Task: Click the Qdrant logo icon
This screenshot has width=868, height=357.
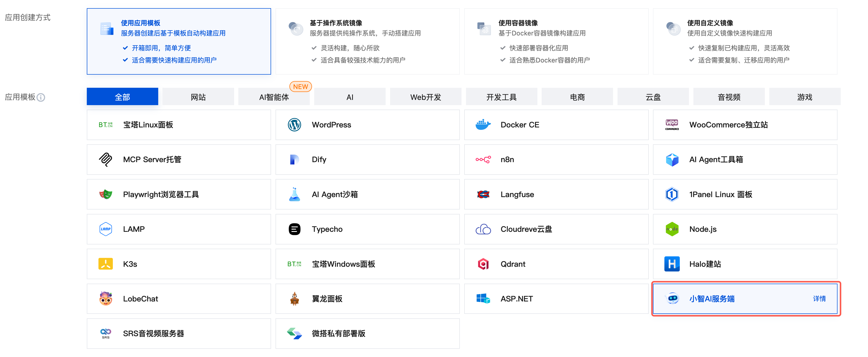Action: point(483,264)
